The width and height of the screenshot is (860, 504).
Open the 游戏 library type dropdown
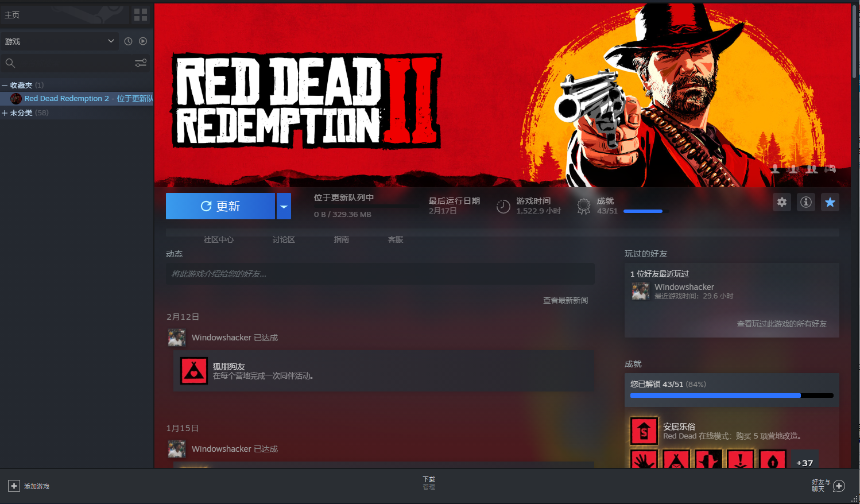[x=60, y=41]
